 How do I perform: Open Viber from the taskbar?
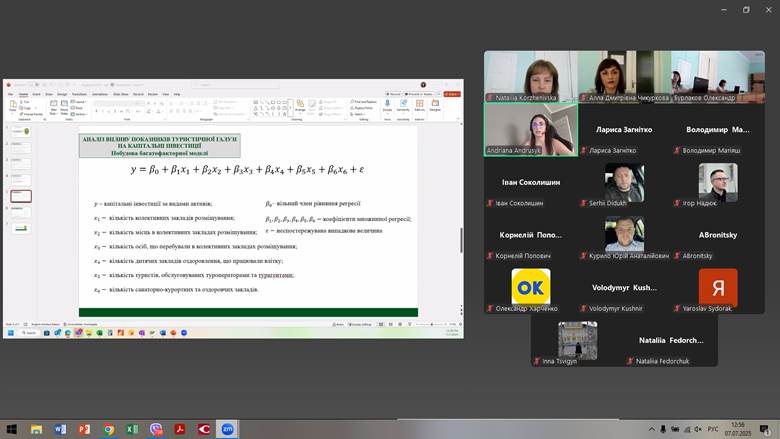pos(156,429)
